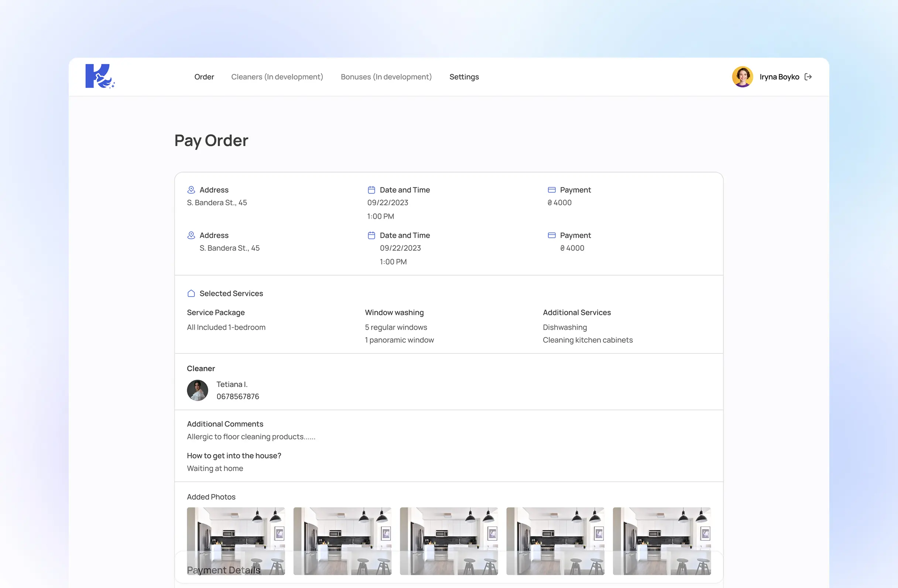Click the first Date and Time calendar icon
898x588 pixels.
371,190
